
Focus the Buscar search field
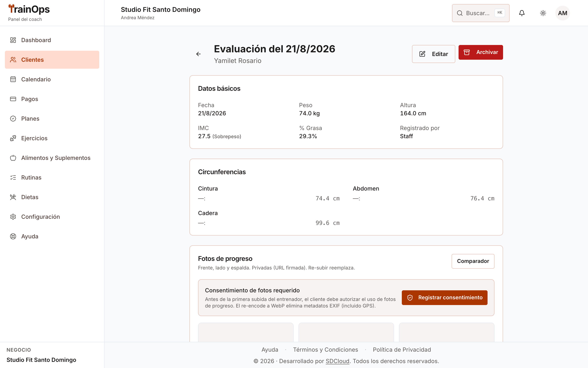(x=481, y=13)
